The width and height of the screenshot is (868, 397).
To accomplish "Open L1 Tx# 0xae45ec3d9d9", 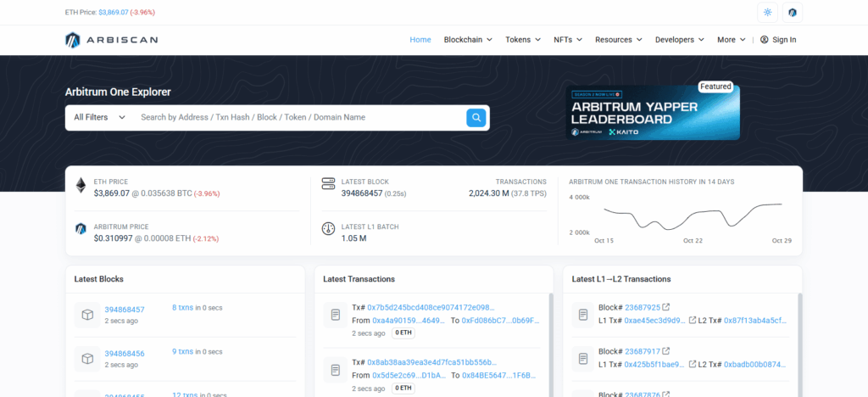I will [655, 321].
